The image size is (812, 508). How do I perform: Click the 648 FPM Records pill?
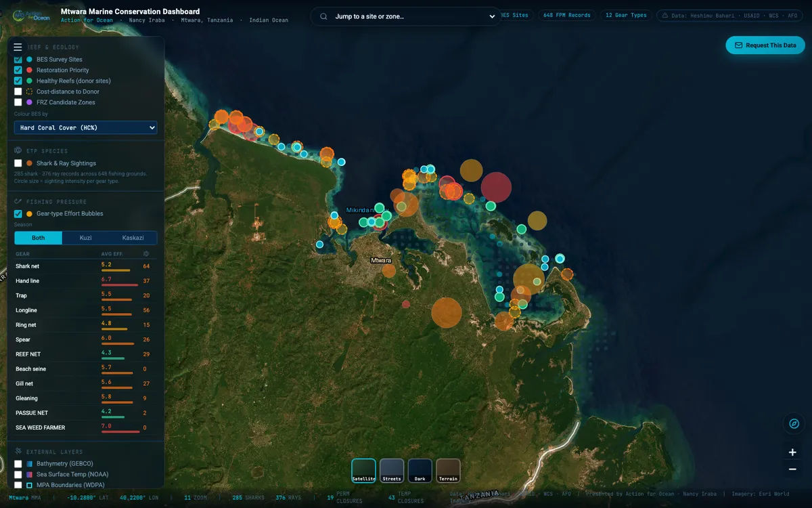pyautogui.click(x=567, y=15)
